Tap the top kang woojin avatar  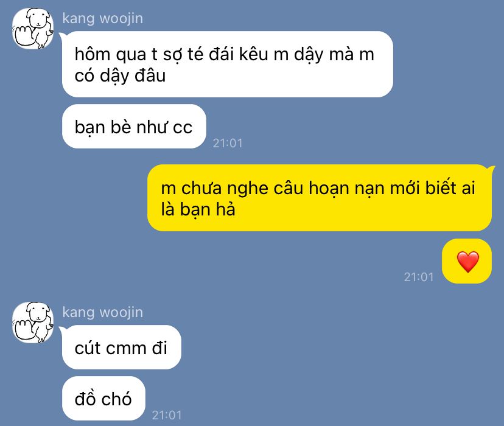tap(33, 29)
